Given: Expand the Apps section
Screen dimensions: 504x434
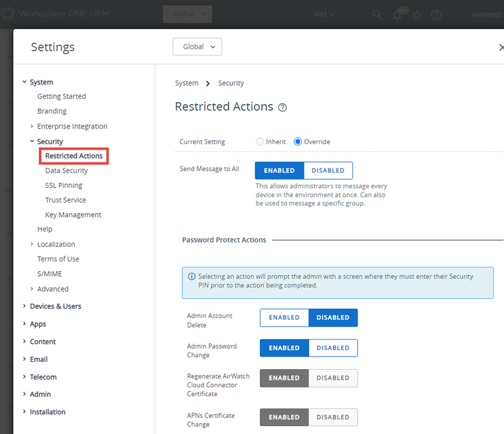Looking at the screenshot, I should tap(24, 324).
